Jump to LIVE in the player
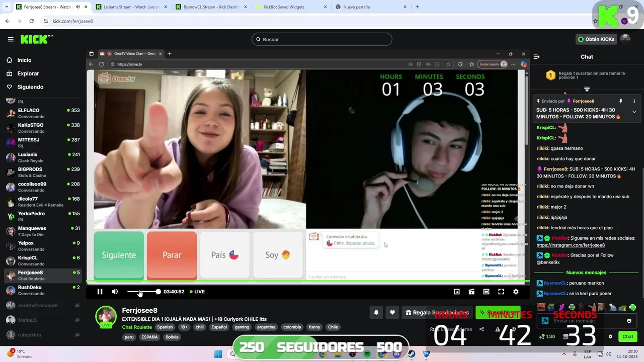This screenshot has height=362, width=644. [197, 292]
